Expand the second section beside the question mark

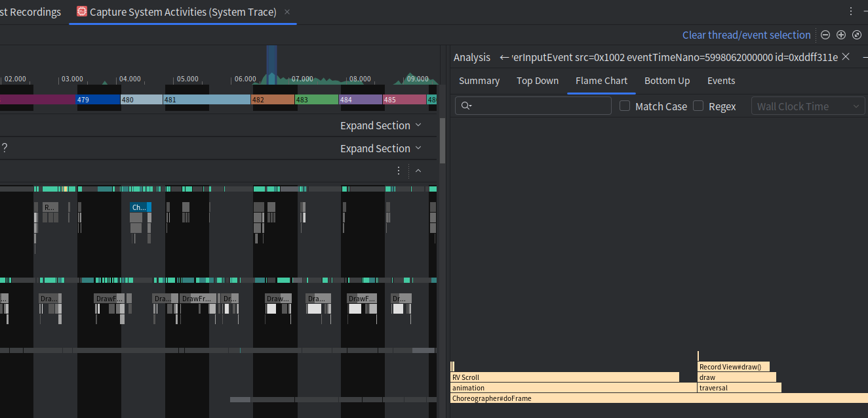click(x=380, y=148)
